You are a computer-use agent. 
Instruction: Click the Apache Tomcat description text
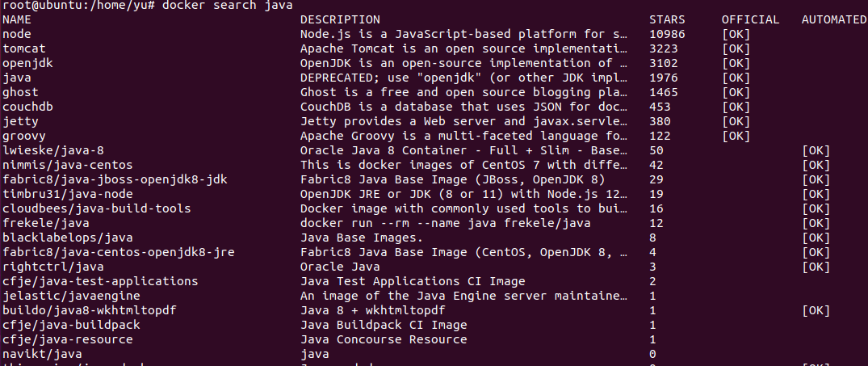(464, 48)
